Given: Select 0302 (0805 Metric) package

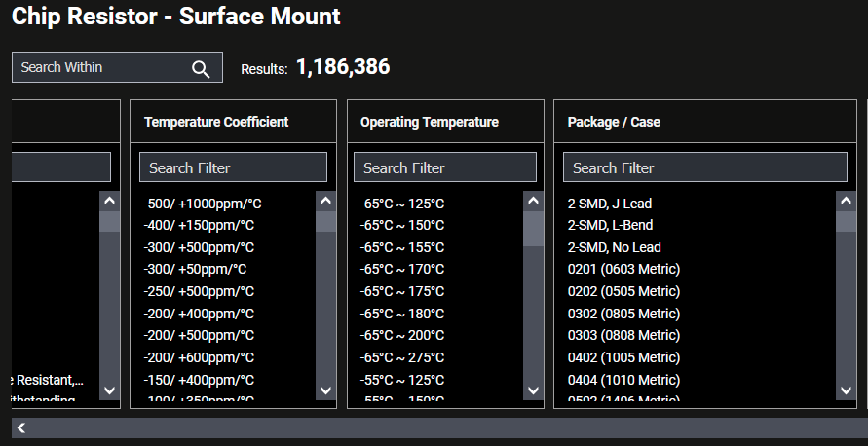Looking at the screenshot, I should click(623, 314).
